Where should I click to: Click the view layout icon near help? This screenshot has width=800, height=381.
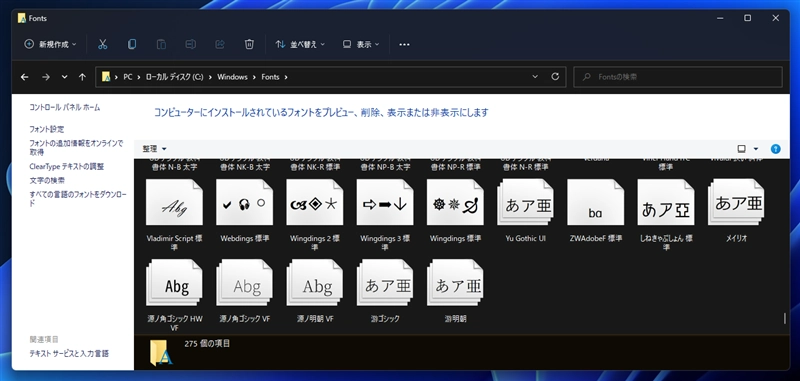click(741, 149)
